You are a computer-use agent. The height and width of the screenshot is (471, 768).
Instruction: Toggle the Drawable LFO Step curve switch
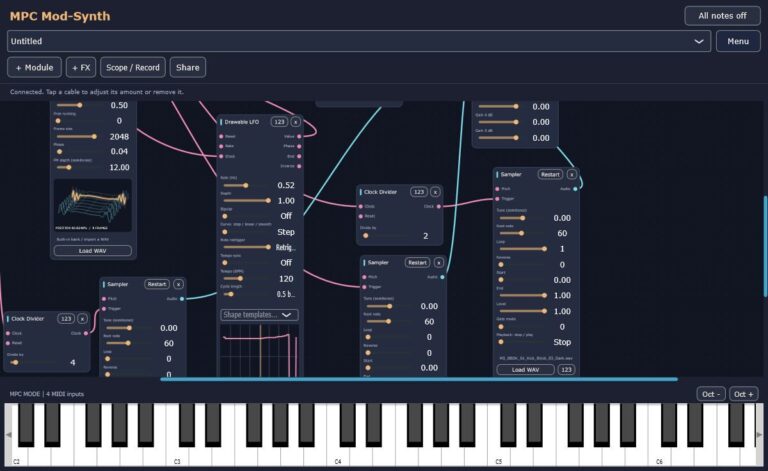point(247,232)
